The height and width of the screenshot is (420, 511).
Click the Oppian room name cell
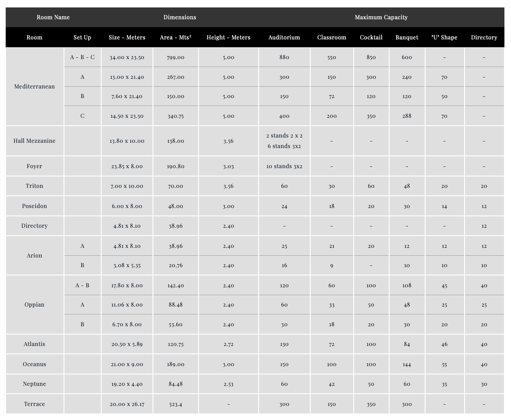35,305
